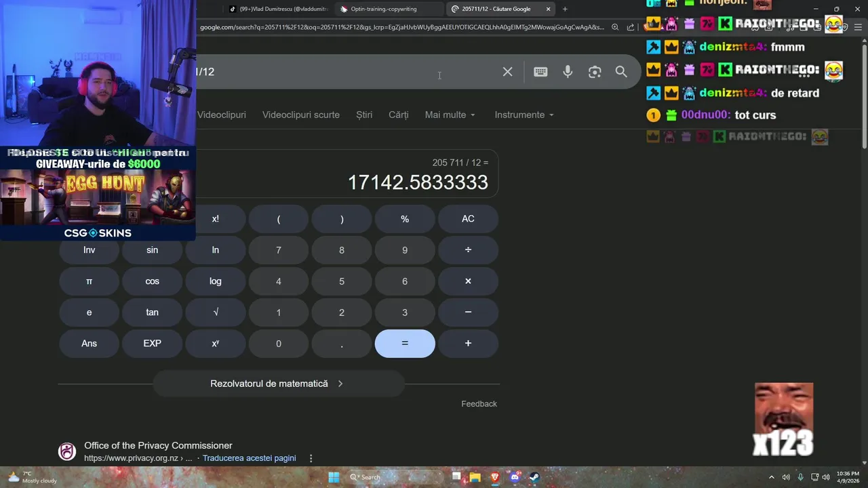Click the calculator minus key
This screenshot has width=868, height=488.
(468, 312)
